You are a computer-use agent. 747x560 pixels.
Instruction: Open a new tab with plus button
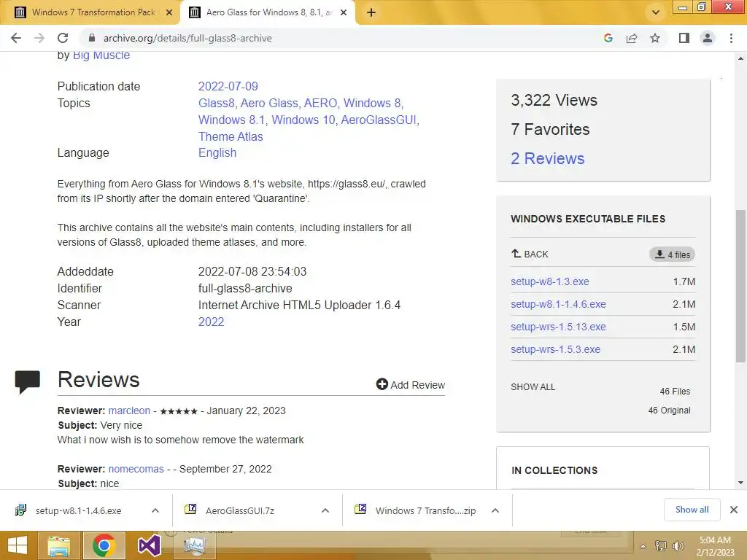371,13
